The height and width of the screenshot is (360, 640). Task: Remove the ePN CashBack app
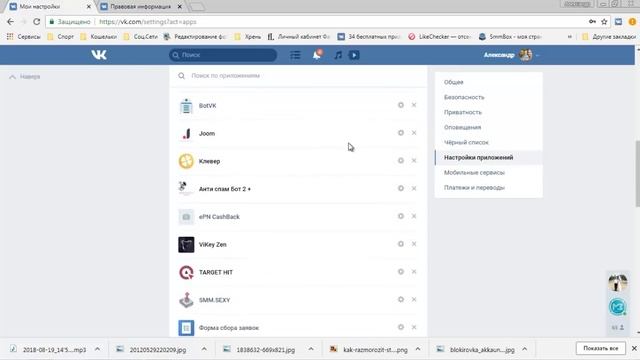(x=414, y=216)
